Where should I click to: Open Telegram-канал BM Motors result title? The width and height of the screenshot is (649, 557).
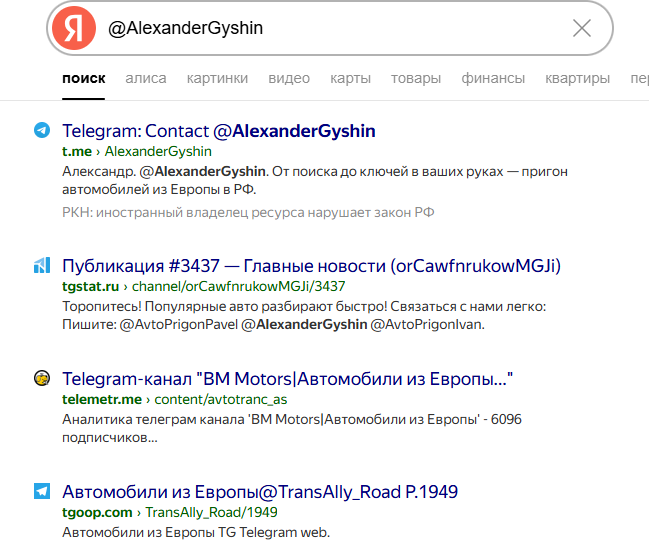click(287, 379)
